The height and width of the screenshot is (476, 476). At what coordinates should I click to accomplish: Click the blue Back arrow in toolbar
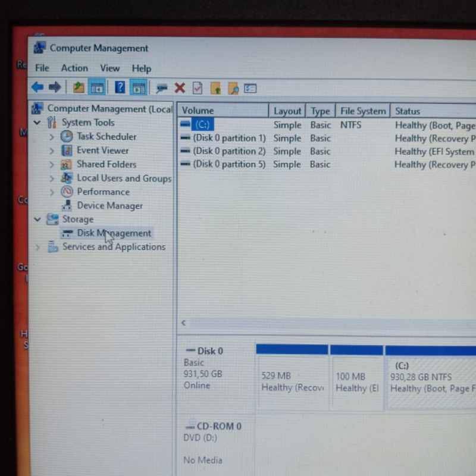pos(37,87)
